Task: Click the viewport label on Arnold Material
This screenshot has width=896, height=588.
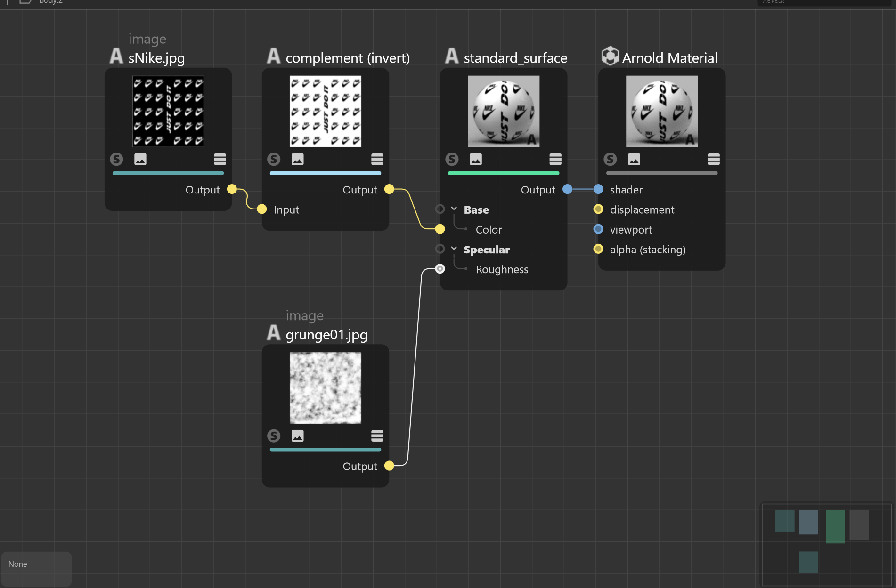Action: 631,230
